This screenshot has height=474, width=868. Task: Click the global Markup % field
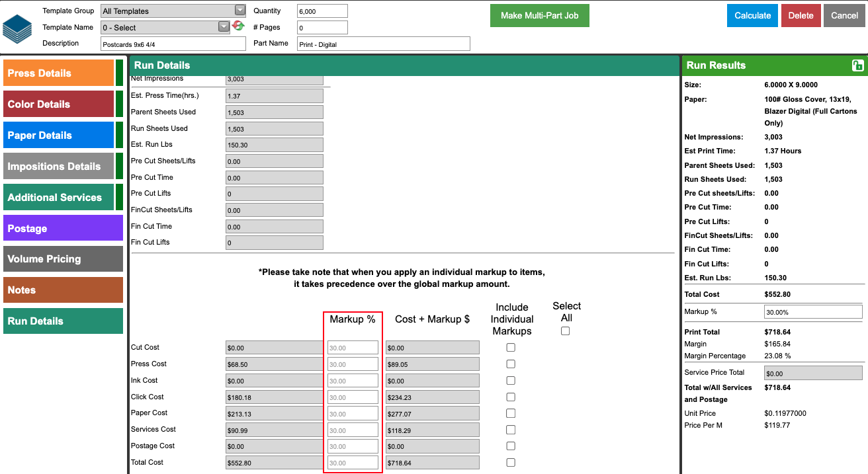[813, 312]
